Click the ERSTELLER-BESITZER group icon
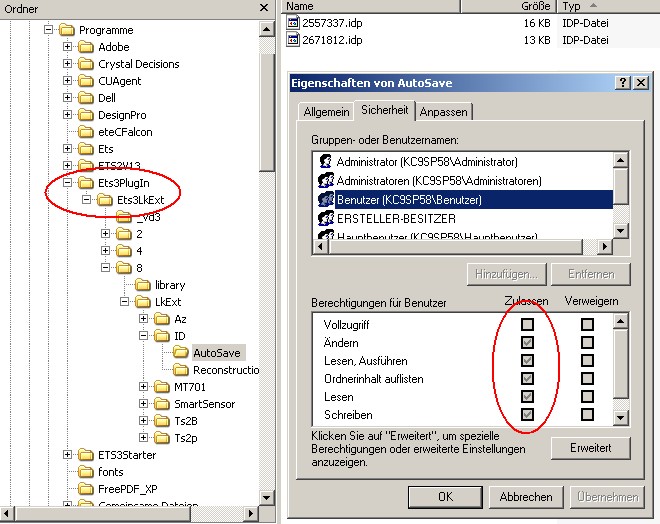This screenshot has height=524, width=660. tap(324, 217)
